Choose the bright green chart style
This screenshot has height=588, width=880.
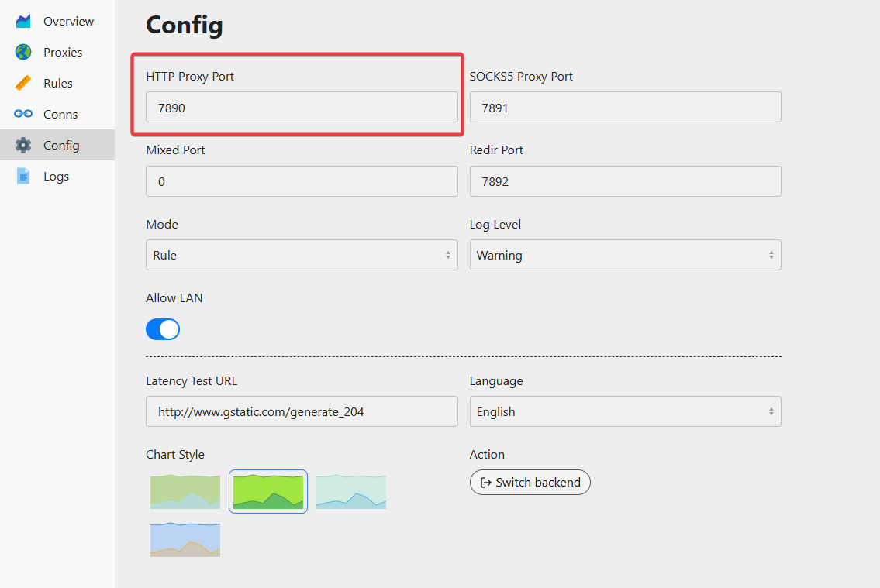pos(268,492)
